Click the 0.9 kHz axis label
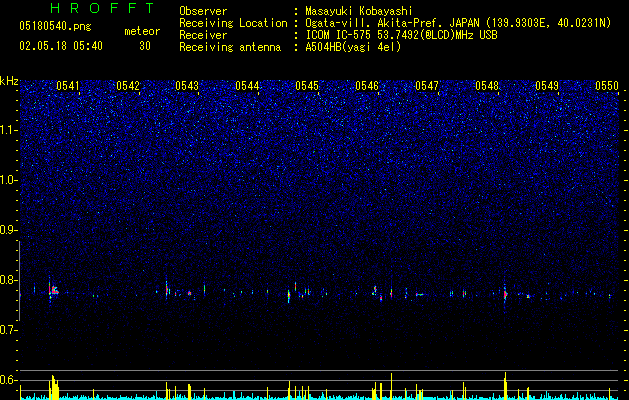Viewport: 629px width, 400px height. [9, 230]
